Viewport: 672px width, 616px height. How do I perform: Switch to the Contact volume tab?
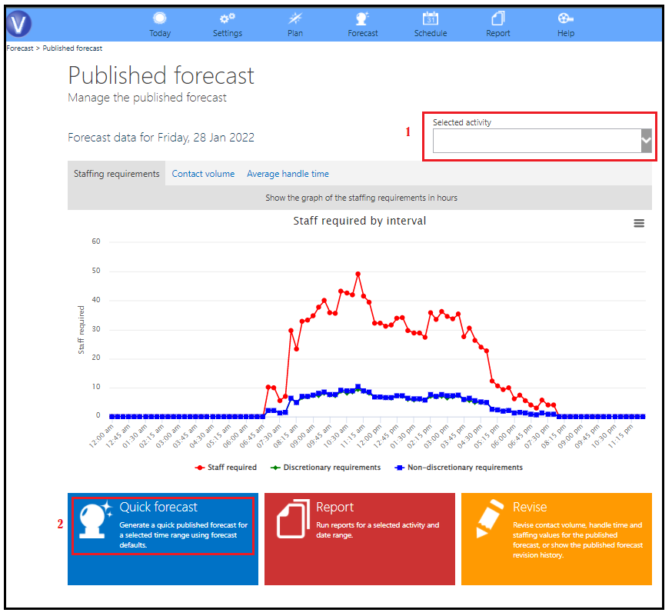pos(203,174)
